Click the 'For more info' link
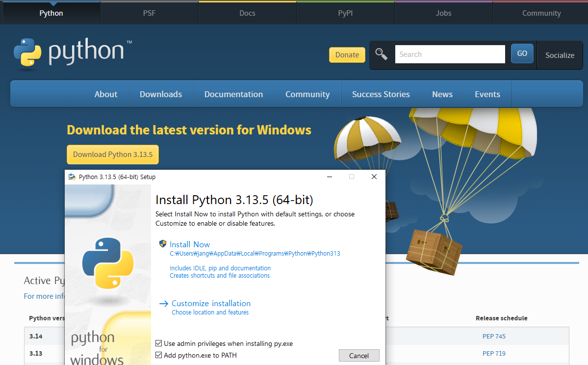The image size is (588, 365). (44, 296)
